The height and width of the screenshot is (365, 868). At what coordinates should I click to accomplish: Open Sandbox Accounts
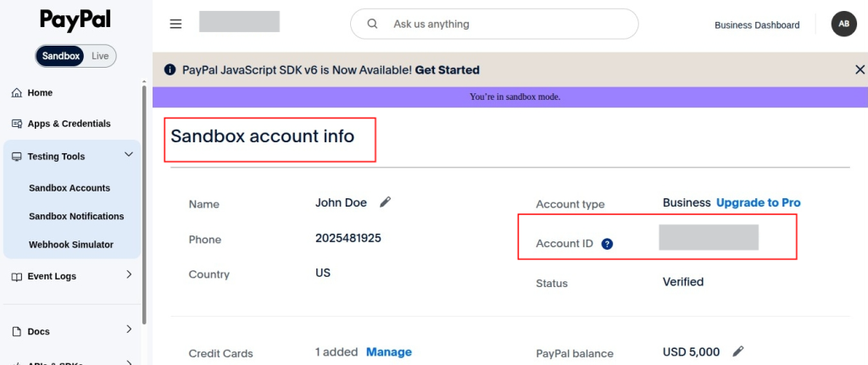(70, 188)
